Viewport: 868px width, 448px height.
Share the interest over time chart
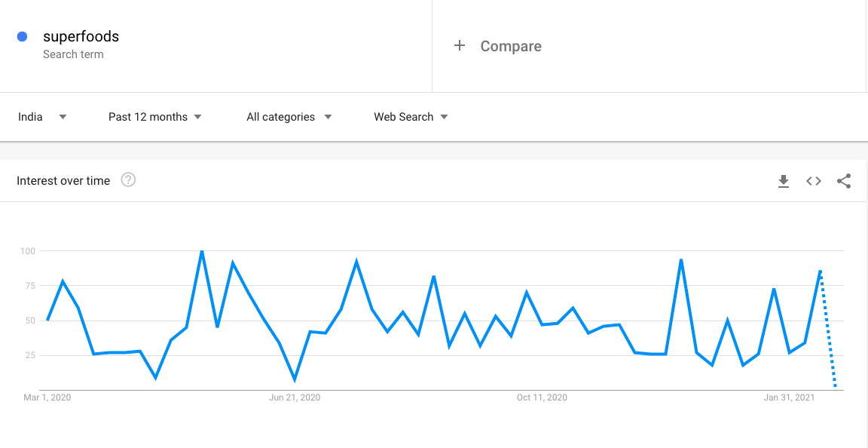844,181
